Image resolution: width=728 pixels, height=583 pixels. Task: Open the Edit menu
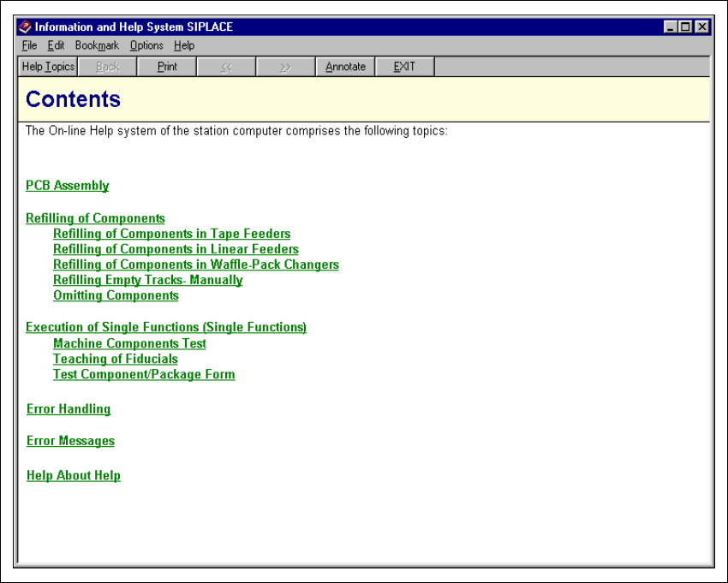pos(56,45)
